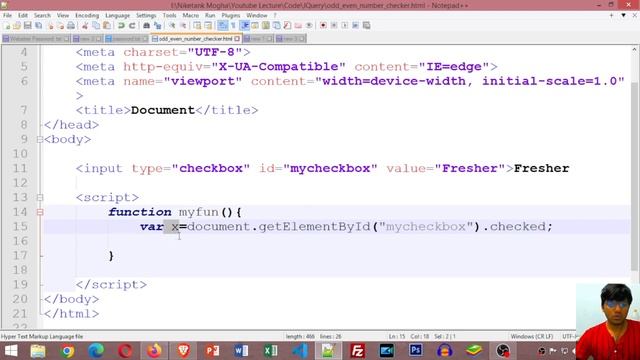Toggle the Function List panel icon

[x=287, y=25]
